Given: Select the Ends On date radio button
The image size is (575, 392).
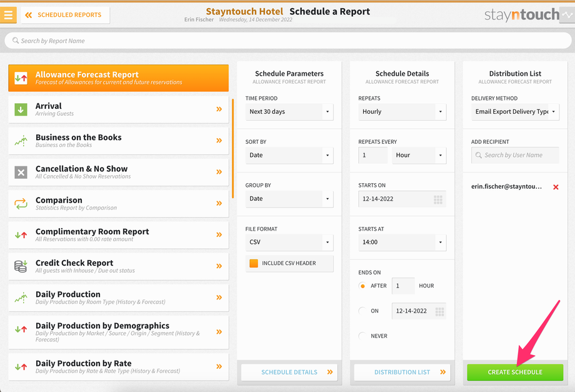Looking at the screenshot, I should (x=362, y=311).
